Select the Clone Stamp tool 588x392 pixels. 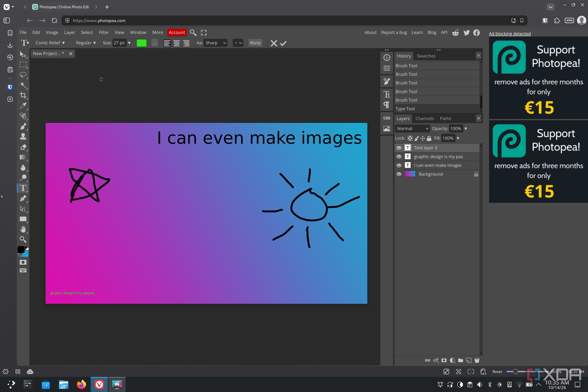pos(23,136)
